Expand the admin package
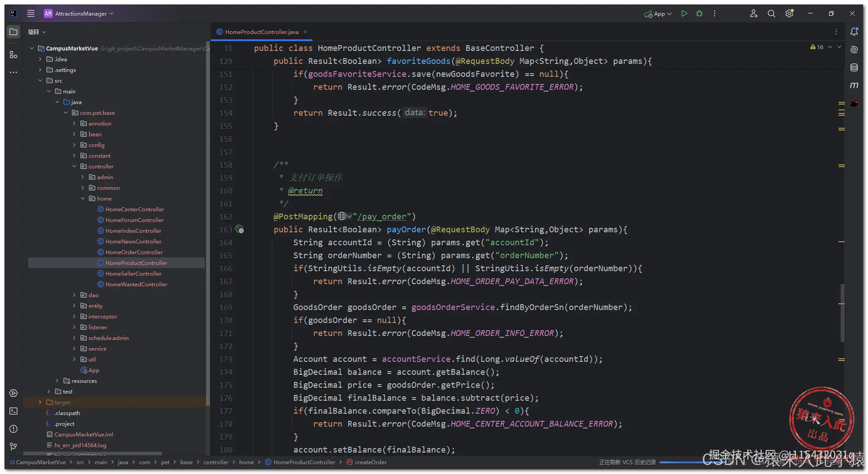 pos(83,177)
